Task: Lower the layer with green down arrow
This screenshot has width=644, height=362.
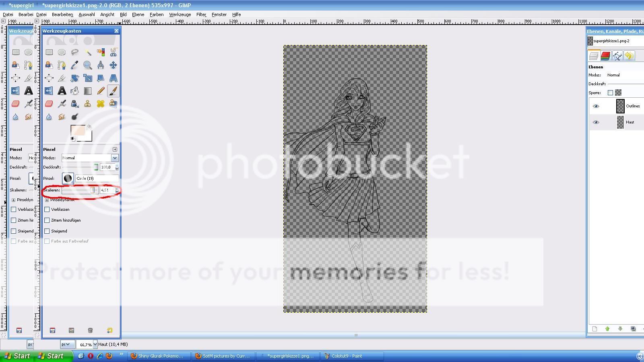Action: [x=620, y=329]
